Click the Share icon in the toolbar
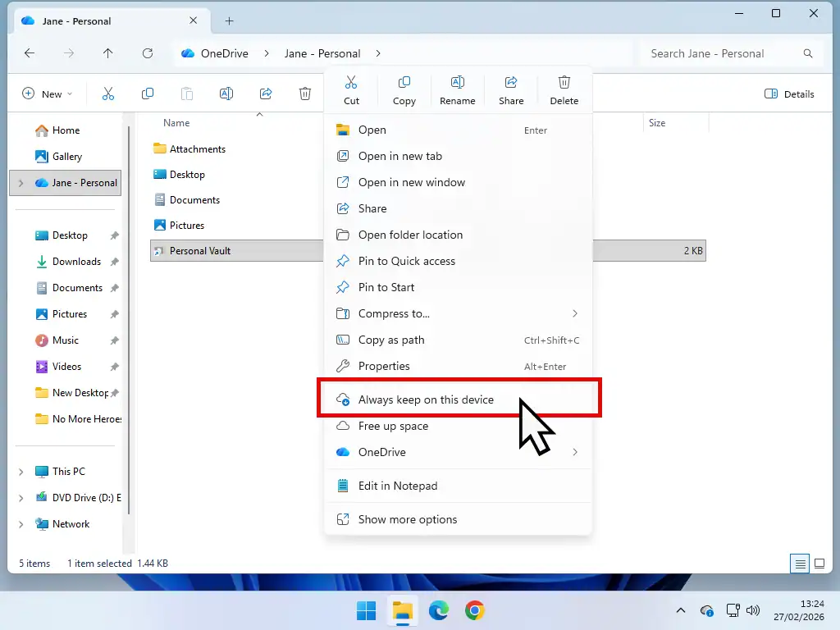840x630 pixels. pyautogui.click(x=510, y=89)
